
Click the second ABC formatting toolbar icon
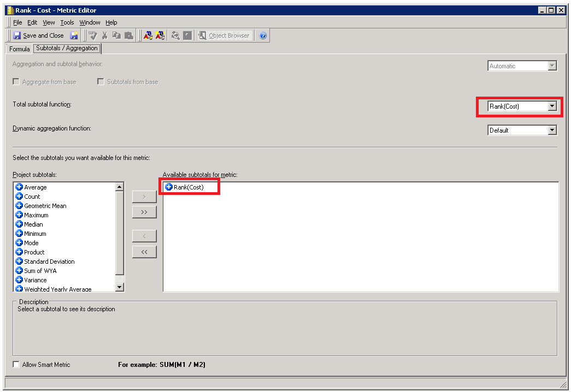coord(160,35)
